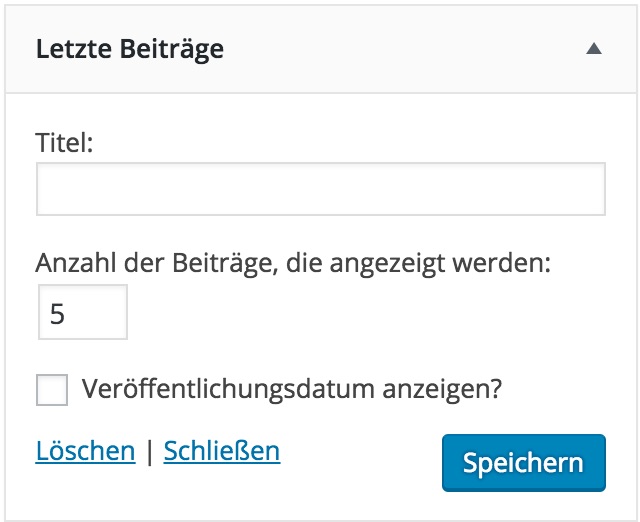Viewport: 640px width, 522px height.
Task: Close the widget panel via Schließen
Action: [221, 451]
